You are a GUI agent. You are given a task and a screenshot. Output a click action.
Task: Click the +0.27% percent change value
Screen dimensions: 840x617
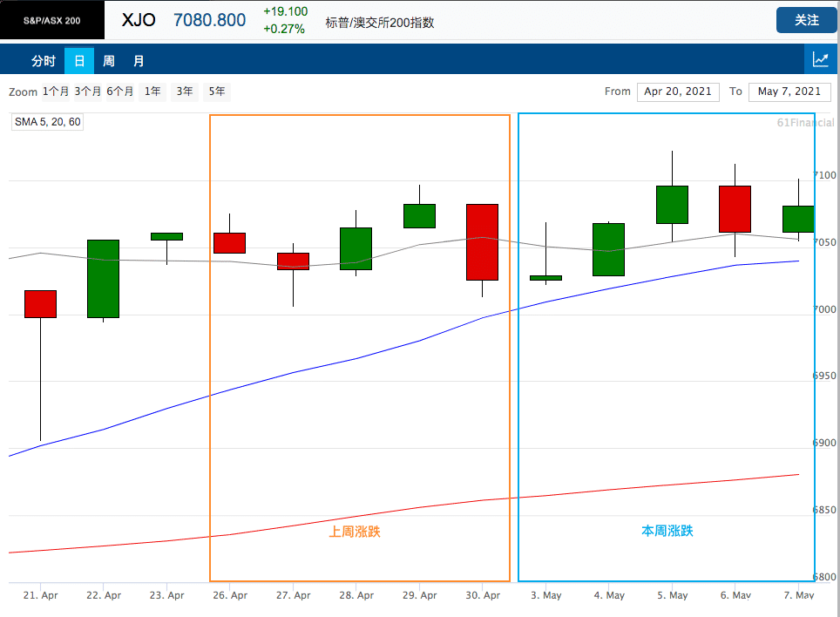pos(284,29)
